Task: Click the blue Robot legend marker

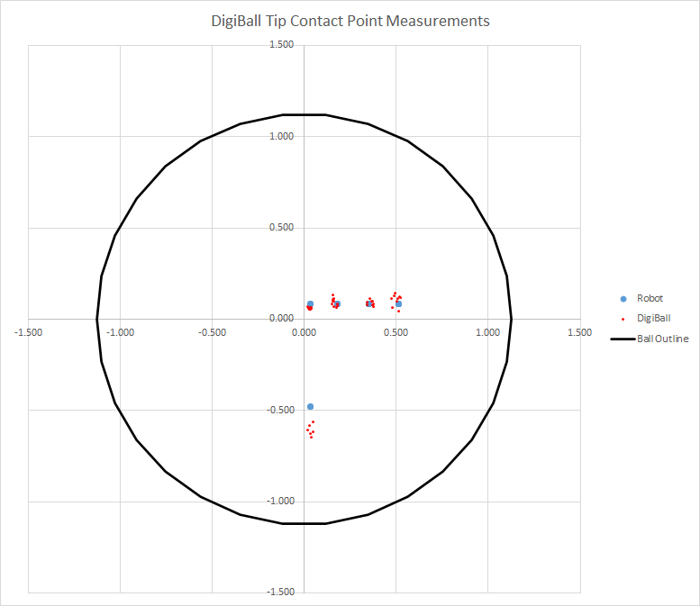Action: 623,298
